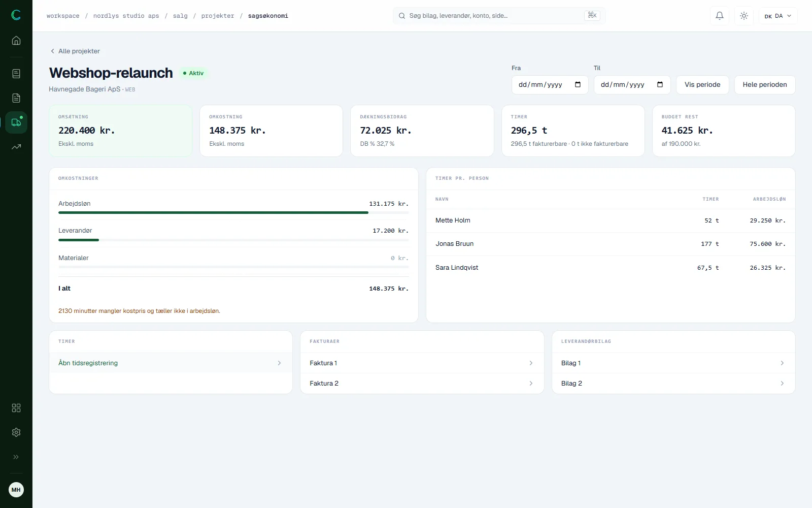Image resolution: width=812 pixels, height=508 pixels.
Task: Click the Arbejdsløn progress bar
Action: (x=233, y=213)
